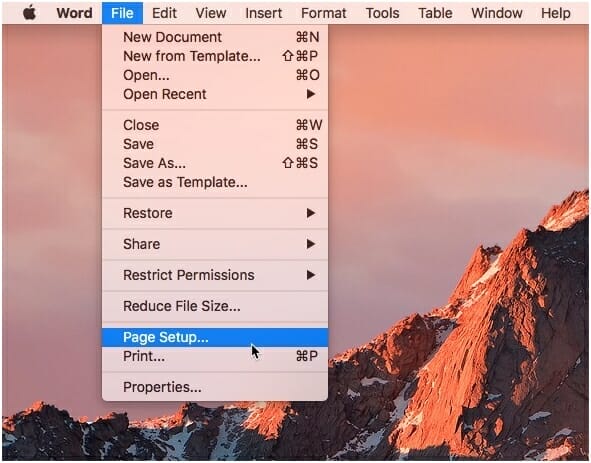591x463 pixels.
Task: Open the Format menu
Action: pyautogui.click(x=323, y=13)
